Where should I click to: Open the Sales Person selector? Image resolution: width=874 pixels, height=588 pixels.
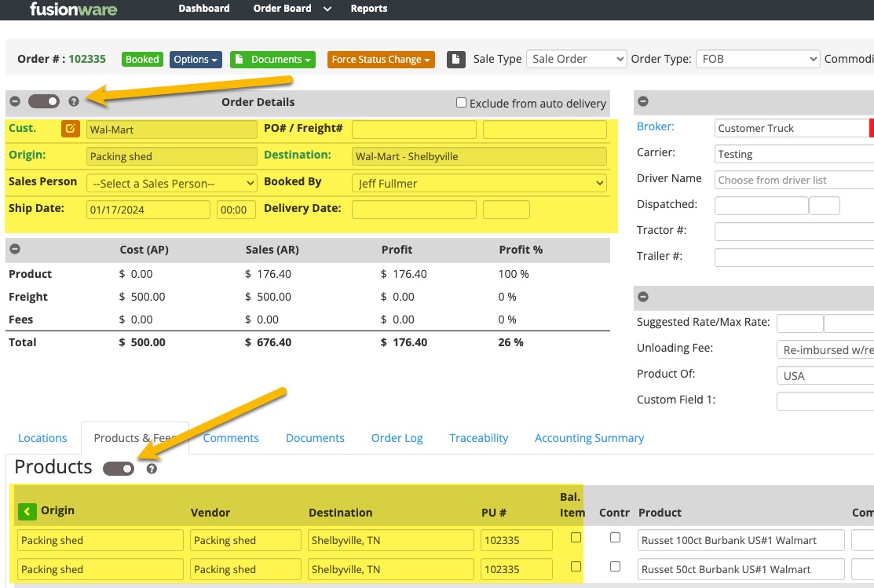pyautogui.click(x=171, y=183)
